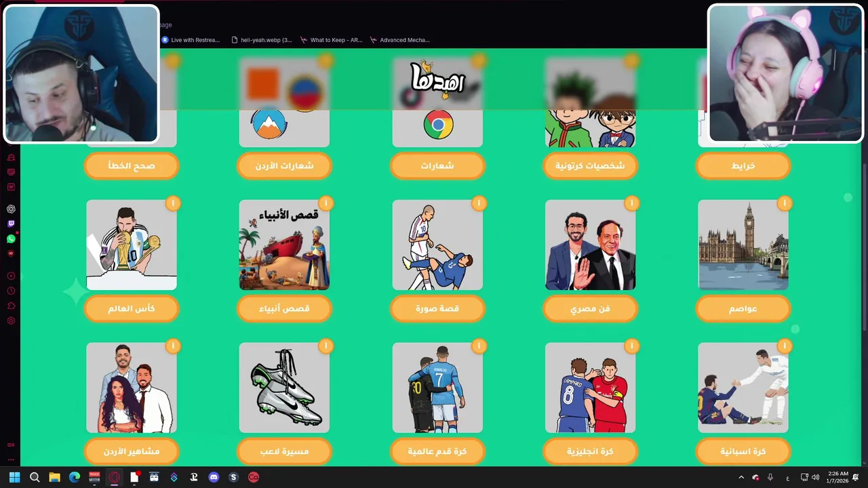Switch to the Opera GX taskbar icon

coord(114,477)
